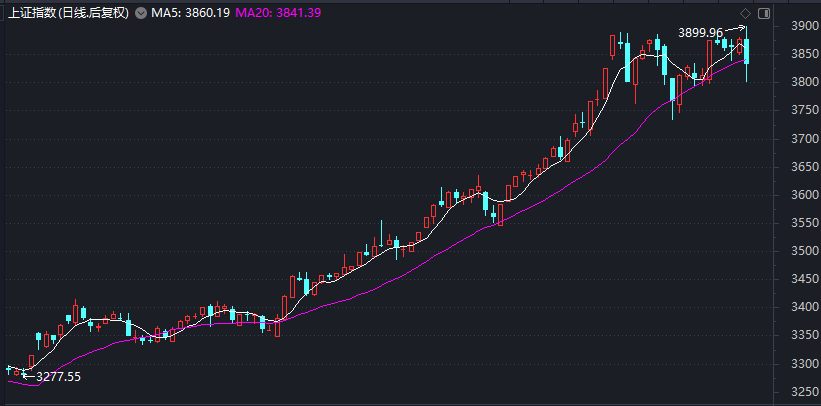Viewport: 821px width, 406px height.
Task: Click the 3750 price axis label
Action: coord(805,110)
